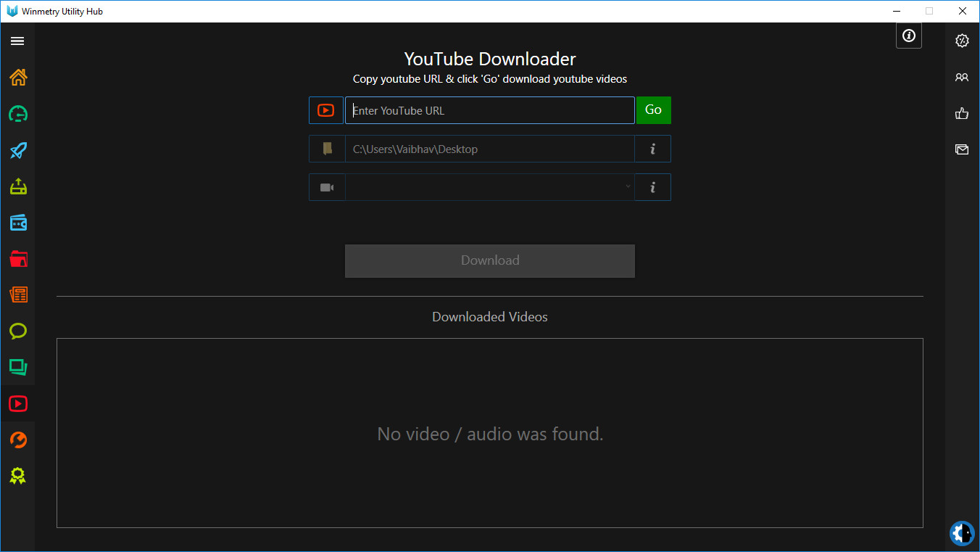Click the 'Downloaded Videos' heading
Viewport: 980px width, 552px height.
(490, 317)
